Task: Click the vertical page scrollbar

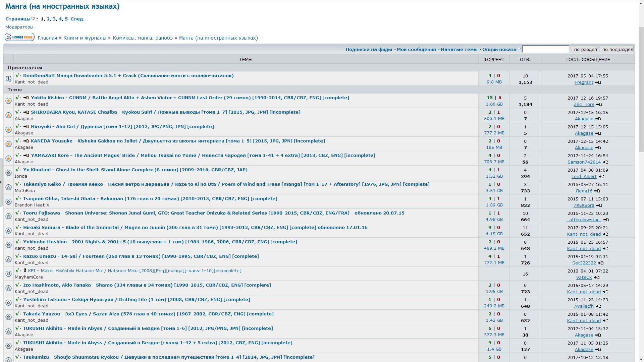Action: [641, 90]
